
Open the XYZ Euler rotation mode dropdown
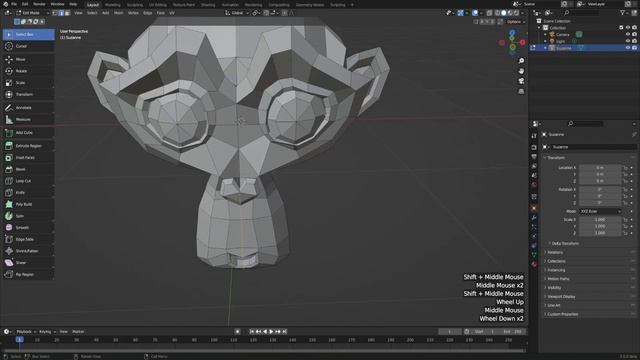pyautogui.click(x=600, y=211)
